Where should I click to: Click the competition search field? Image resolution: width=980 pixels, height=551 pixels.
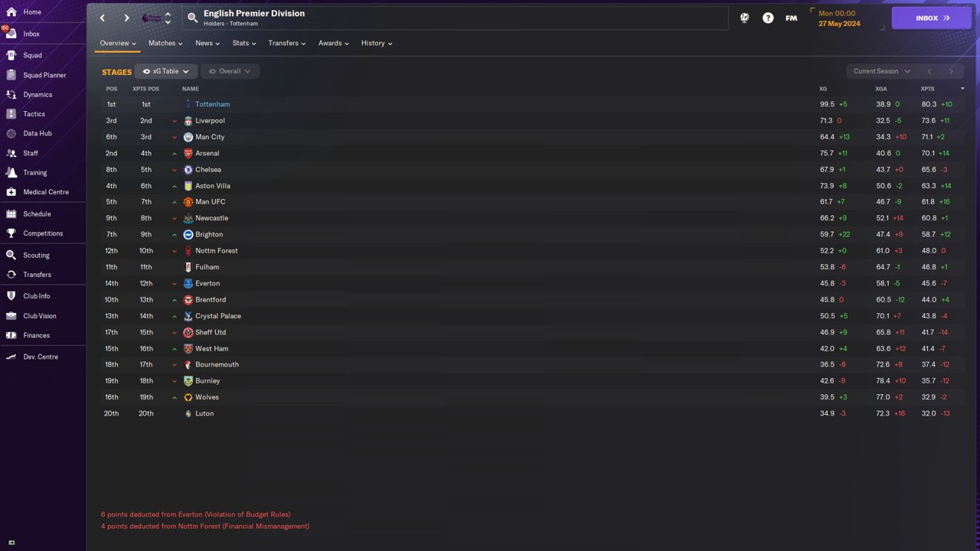coord(455,18)
